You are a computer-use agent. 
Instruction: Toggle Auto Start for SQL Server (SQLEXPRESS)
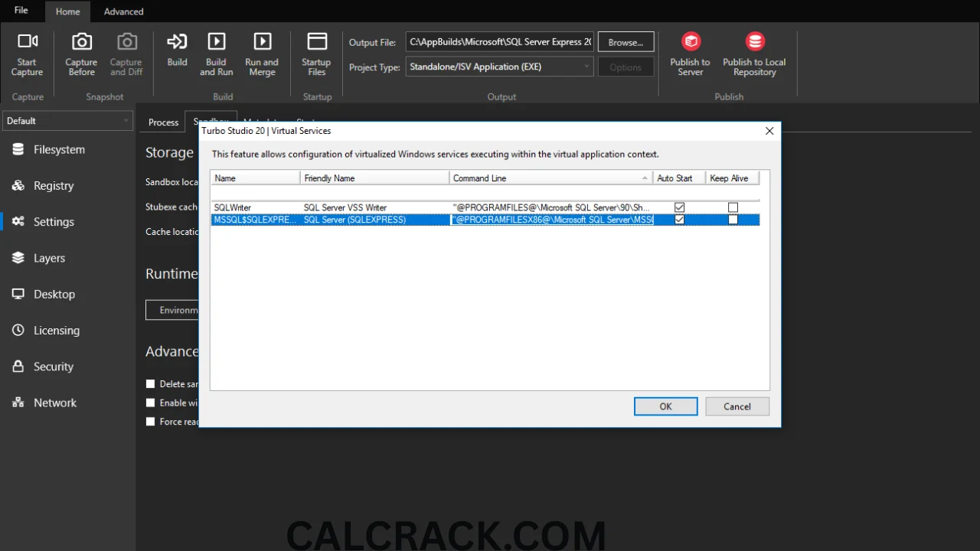pos(679,220)
